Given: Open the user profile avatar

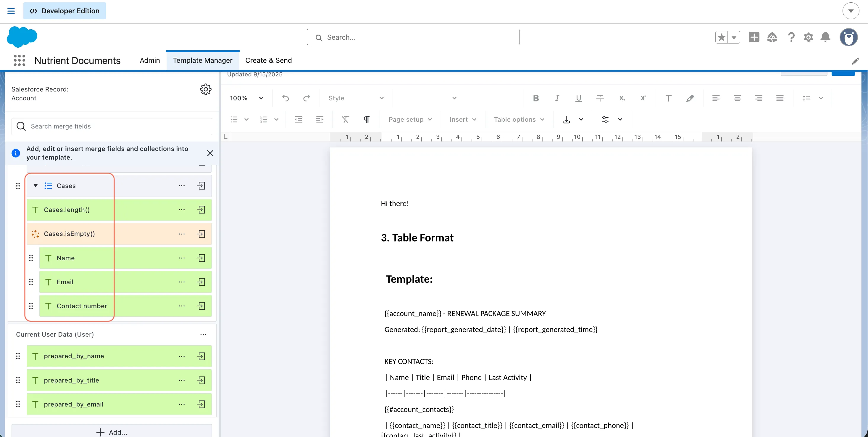Looking at the screenshot, I should pos(848,37).
